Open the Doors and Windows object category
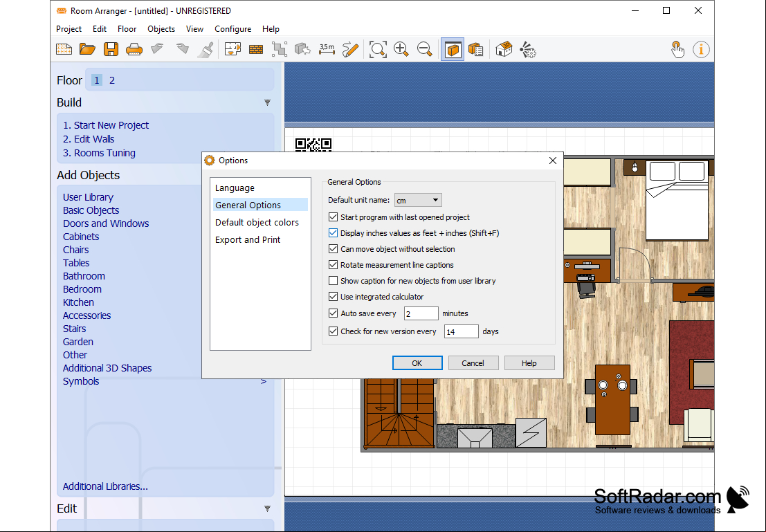Image resolution: width=766 pixels, height=532 pixels. (x=106, y=223)
